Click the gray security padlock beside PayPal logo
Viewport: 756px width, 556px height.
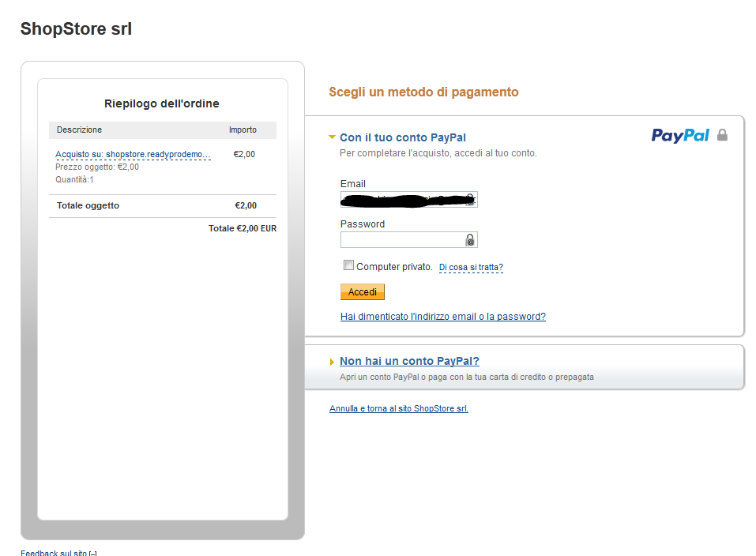click(x=722, y=136)
